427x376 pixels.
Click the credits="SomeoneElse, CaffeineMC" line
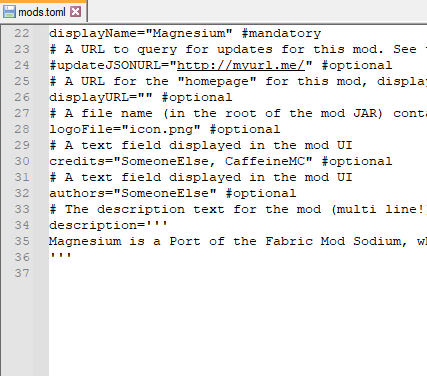[221, 161]
